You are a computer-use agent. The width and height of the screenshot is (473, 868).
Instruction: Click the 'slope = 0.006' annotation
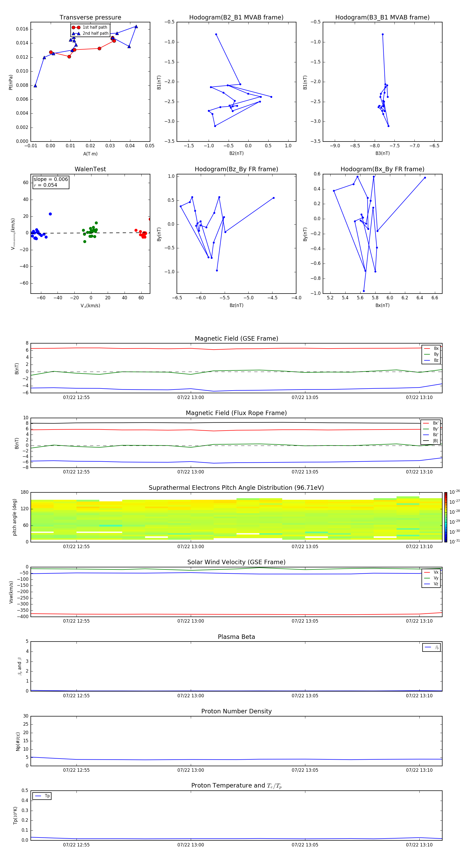[x=51, y=179]
